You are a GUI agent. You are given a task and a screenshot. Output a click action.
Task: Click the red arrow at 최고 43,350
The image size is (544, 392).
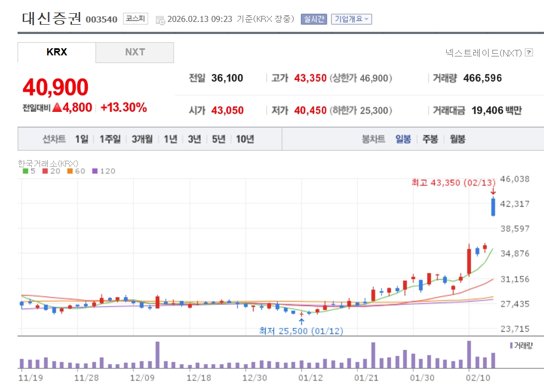click(493, 191)
